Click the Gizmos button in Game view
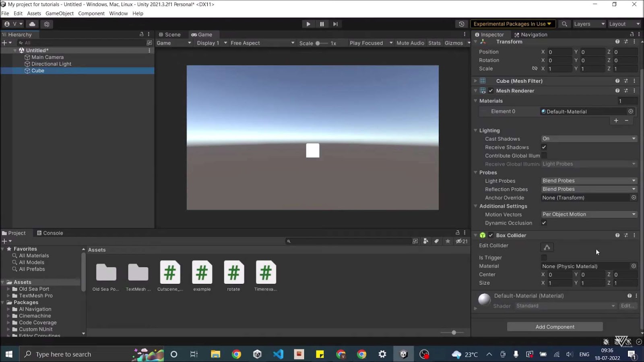 [454, 43]
